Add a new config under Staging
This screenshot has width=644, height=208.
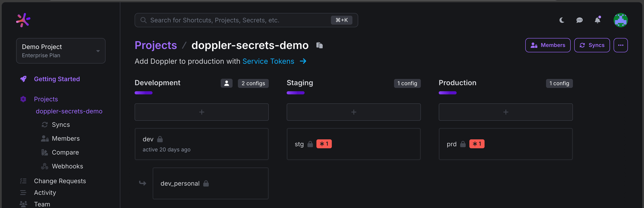pos(354,112)
